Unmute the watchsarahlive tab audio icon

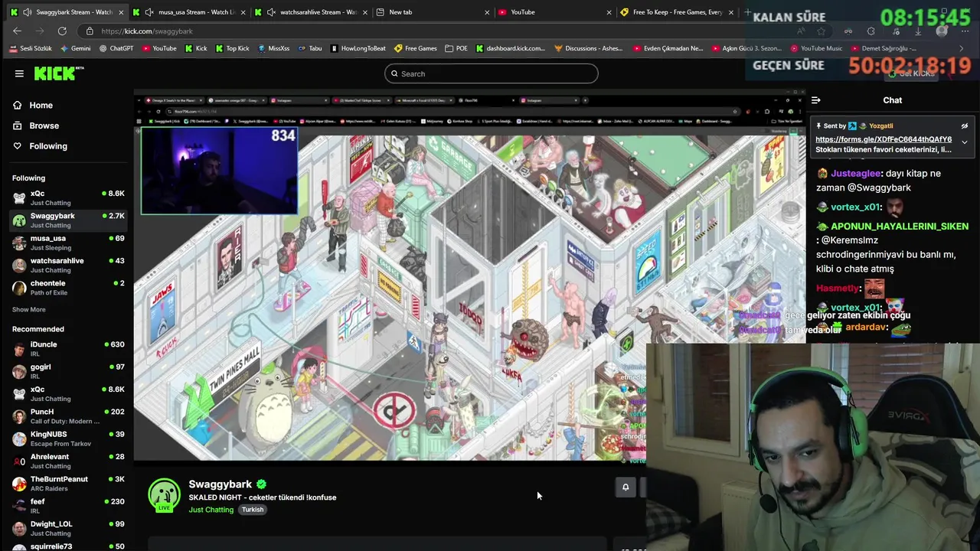click(x=271, y=12)
